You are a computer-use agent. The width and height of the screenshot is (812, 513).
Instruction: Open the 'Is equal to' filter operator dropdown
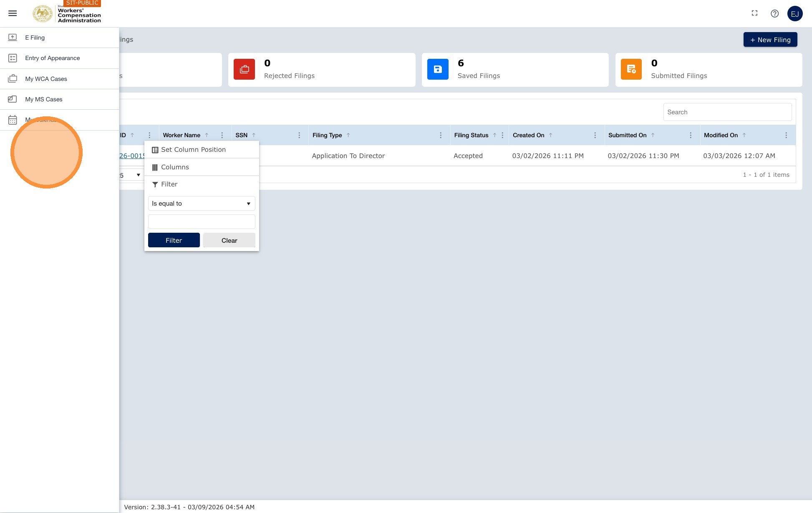[x=202, y=204]
